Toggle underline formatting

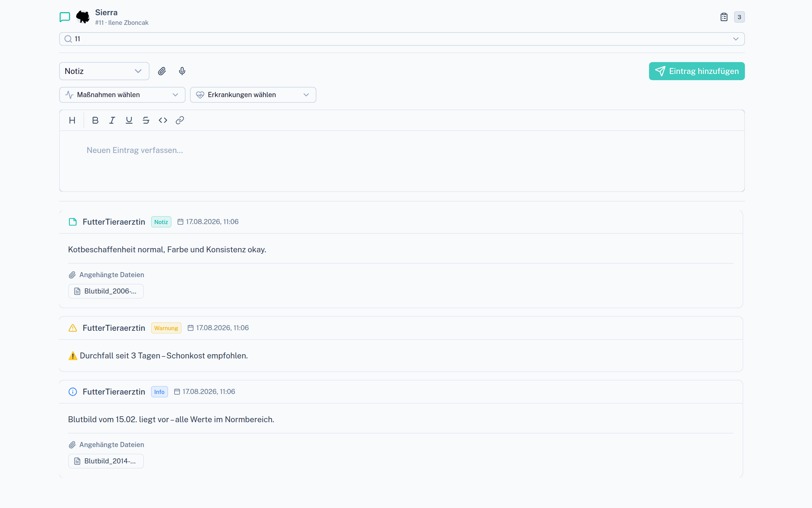click(x=129, y=120)
